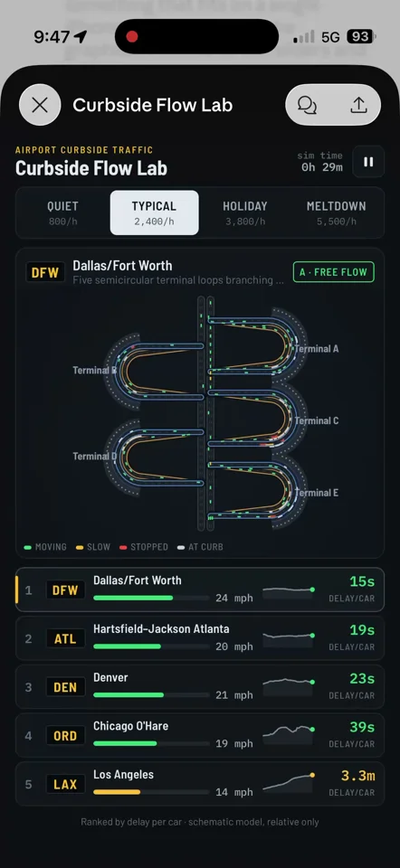
Task: Tap the A · FREE FLOW status badge
Action: 334,272
